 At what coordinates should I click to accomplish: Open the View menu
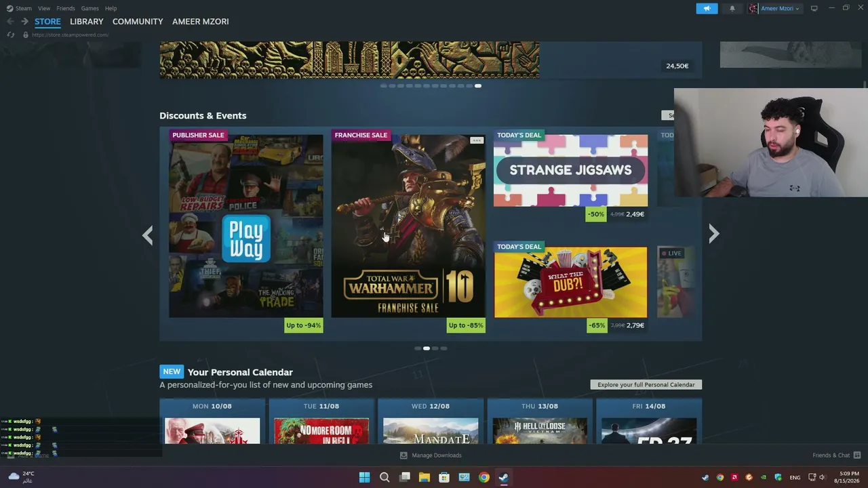[44, 8]
